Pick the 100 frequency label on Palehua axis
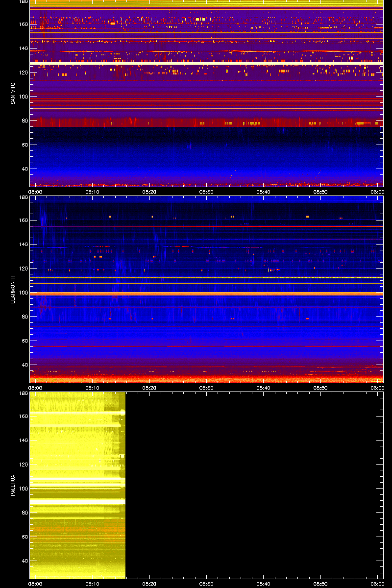The height and width of the screenshot is (588, 392). [23, 489]
